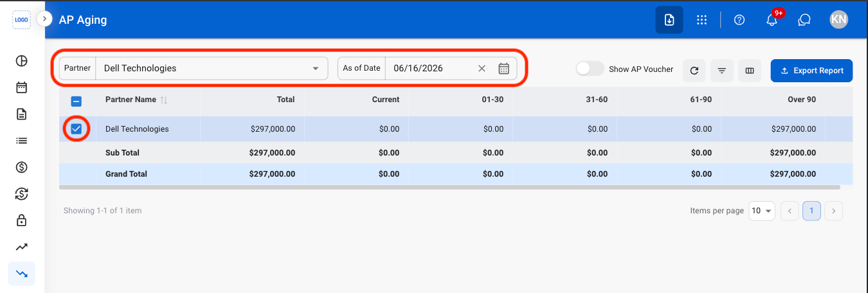Click the Export Report button

[x=811, y=71]
